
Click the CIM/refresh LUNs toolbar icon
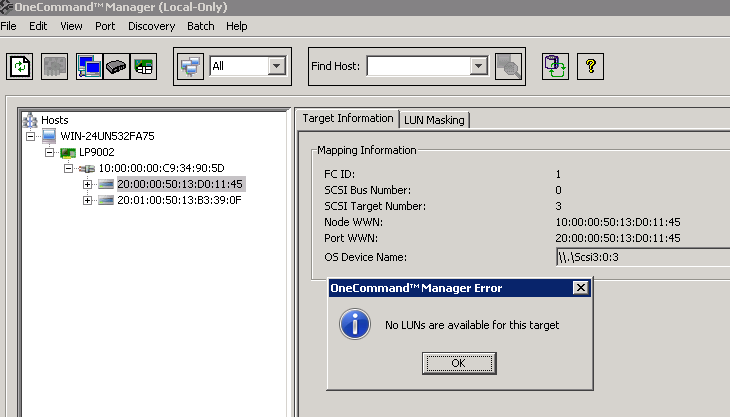tap(555, 67)
